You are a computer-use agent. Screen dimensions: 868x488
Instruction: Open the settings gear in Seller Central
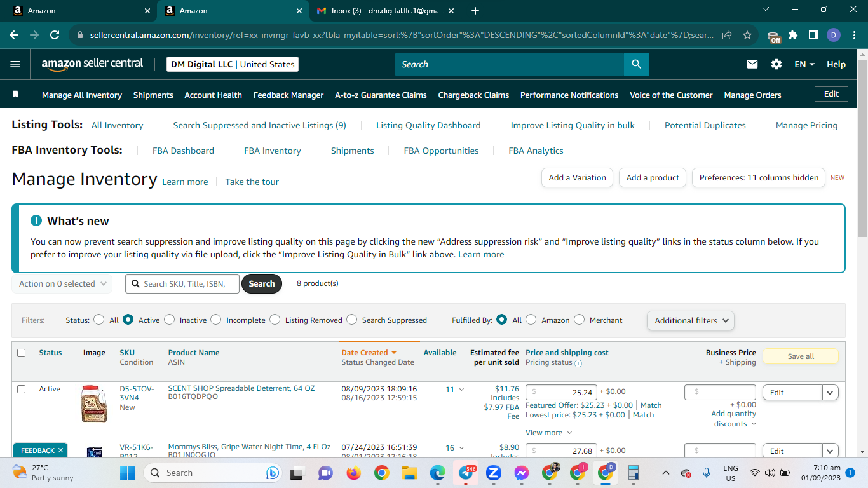[776, 64]
